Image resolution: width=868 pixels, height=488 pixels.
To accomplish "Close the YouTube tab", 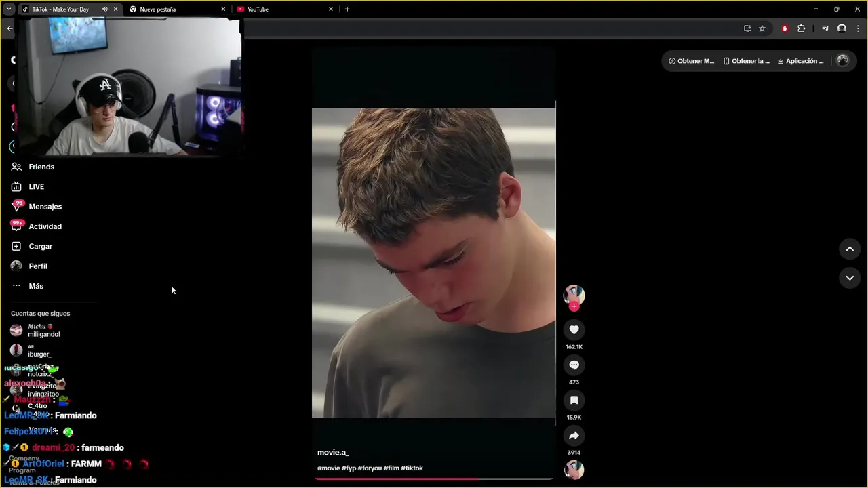I will pyautogui.click(x=331, y=9).
